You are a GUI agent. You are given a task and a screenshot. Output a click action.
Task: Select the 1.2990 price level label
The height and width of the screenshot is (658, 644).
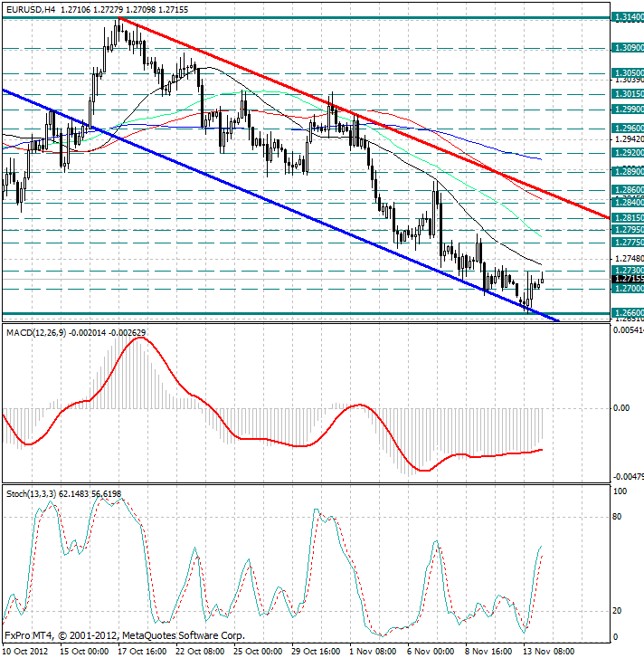[628, 110]
